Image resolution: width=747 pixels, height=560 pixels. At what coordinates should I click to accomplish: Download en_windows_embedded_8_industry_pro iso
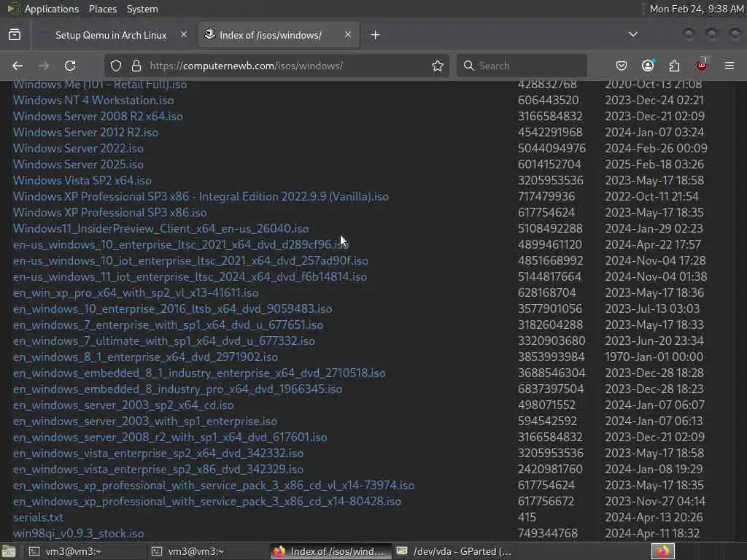[x=178, y=389]
